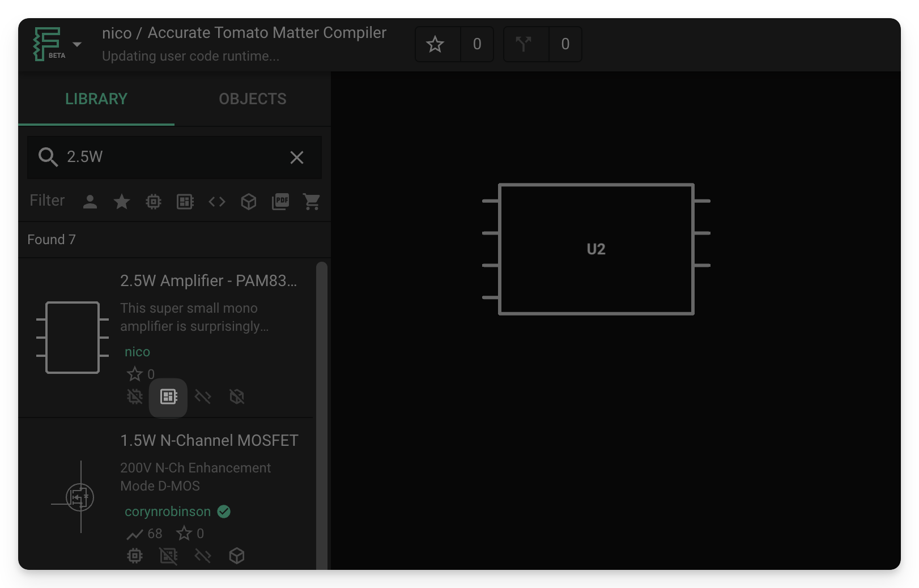Screen dimensions: 919x588
Task: Visit corynrobinson's verified profile
Action: point(168,512)
